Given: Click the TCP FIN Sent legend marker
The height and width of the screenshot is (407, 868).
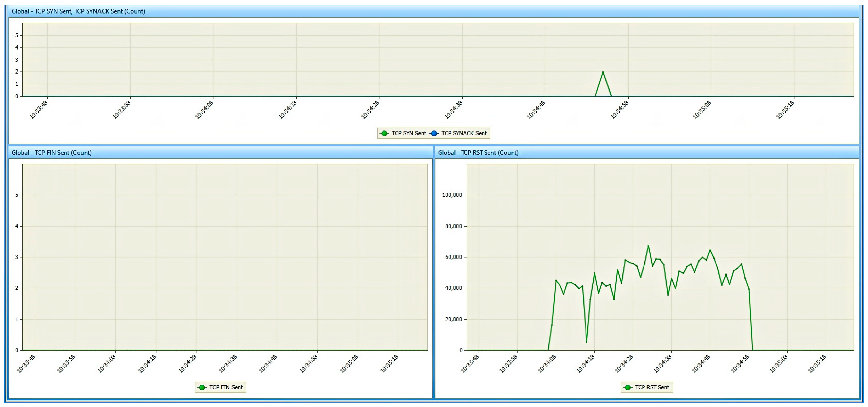Looking at the screenshot, I should point(202,387).
